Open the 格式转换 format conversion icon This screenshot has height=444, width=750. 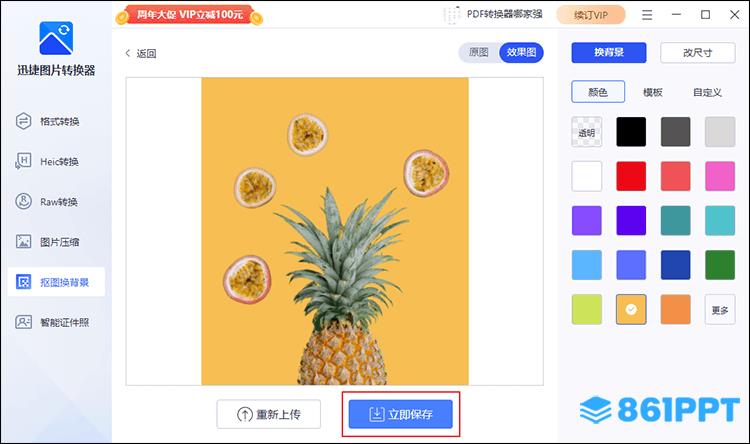pyautogui.click(x=23, y=121)
